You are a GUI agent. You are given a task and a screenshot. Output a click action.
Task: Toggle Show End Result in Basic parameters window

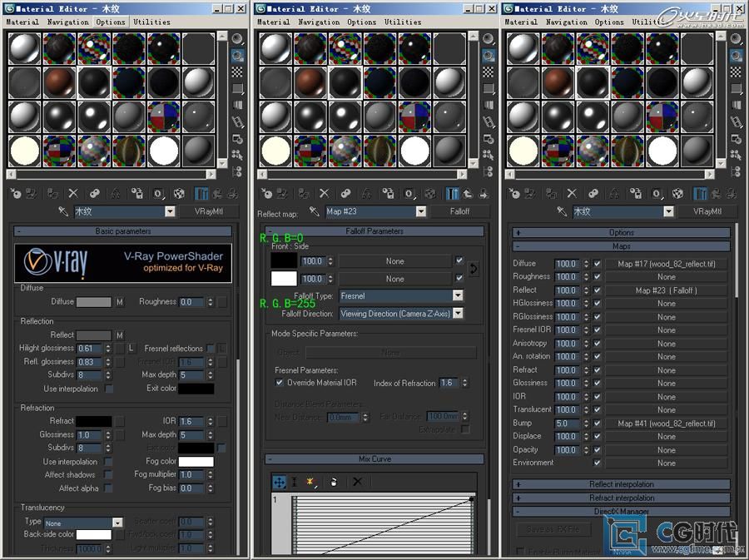coord(201,193)
